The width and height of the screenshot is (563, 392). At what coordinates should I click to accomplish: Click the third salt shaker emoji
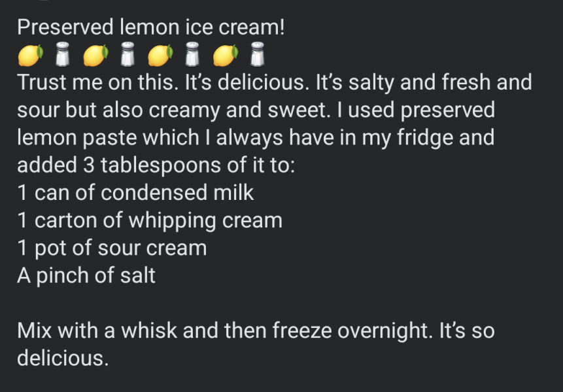click(192, 56)
